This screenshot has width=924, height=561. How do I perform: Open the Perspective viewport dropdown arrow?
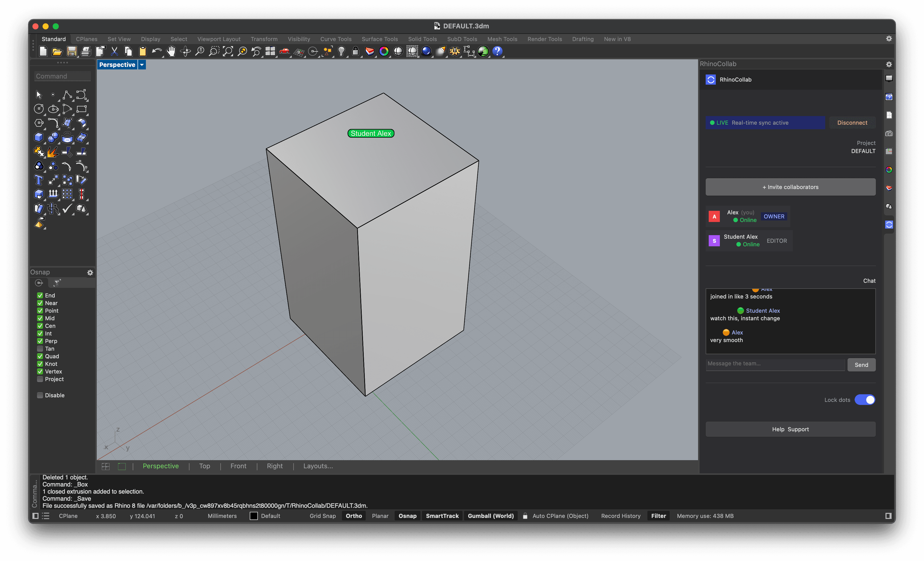point(142,65)
